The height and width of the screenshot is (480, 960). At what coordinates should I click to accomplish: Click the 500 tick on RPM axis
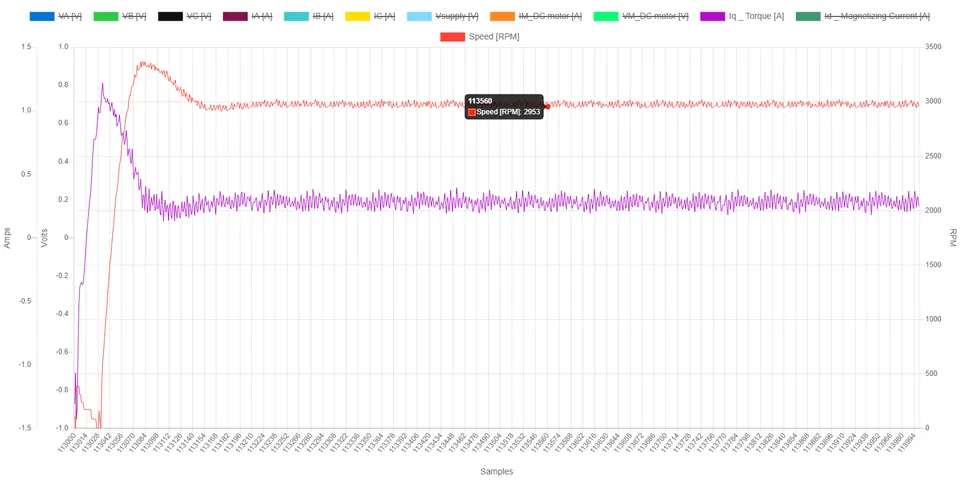click(x=931, y=373)
